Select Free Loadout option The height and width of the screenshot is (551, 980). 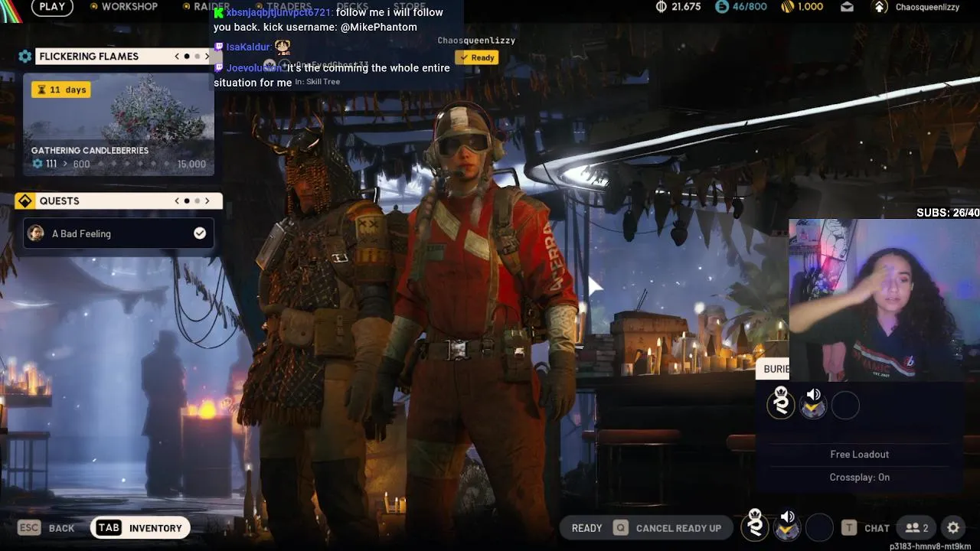(859, 455)
